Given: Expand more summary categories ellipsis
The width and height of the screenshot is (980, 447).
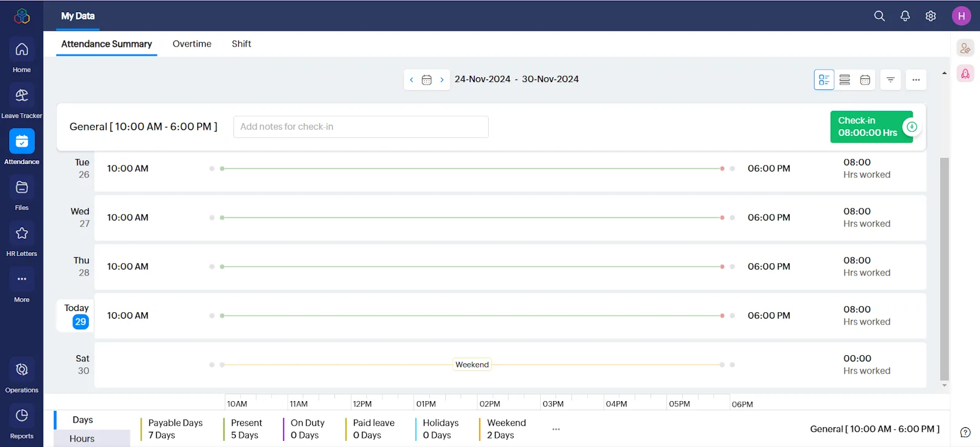Looking at the screenshot, I should coord(556,429).
